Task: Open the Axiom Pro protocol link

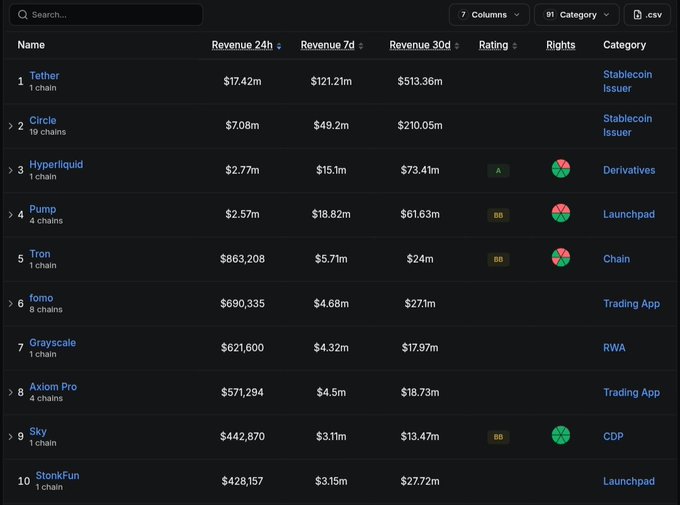Action: (x=53, y=387)
